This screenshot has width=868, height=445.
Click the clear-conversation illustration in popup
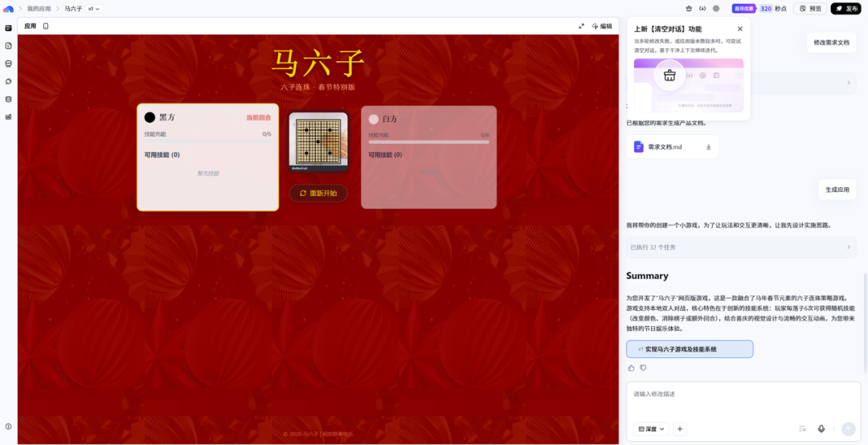click(689, 85)
